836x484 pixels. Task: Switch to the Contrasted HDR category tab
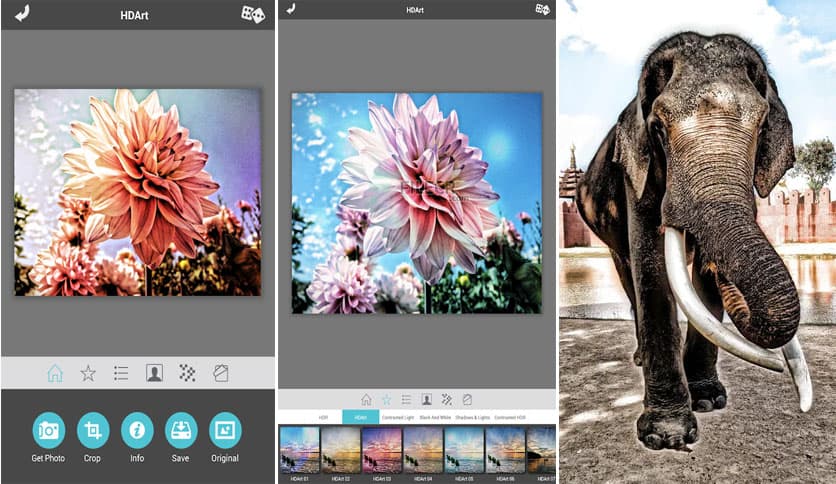(510, 417)
